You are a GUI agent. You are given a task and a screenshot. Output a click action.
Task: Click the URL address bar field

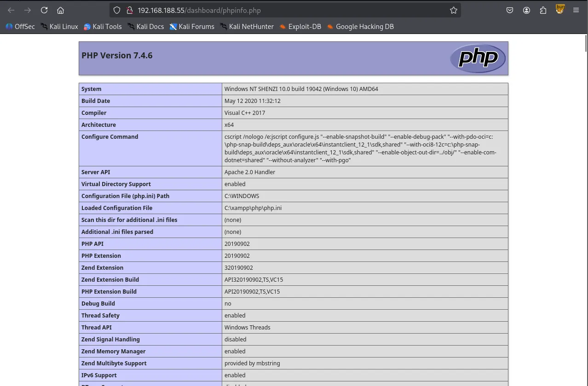[285, 10]
